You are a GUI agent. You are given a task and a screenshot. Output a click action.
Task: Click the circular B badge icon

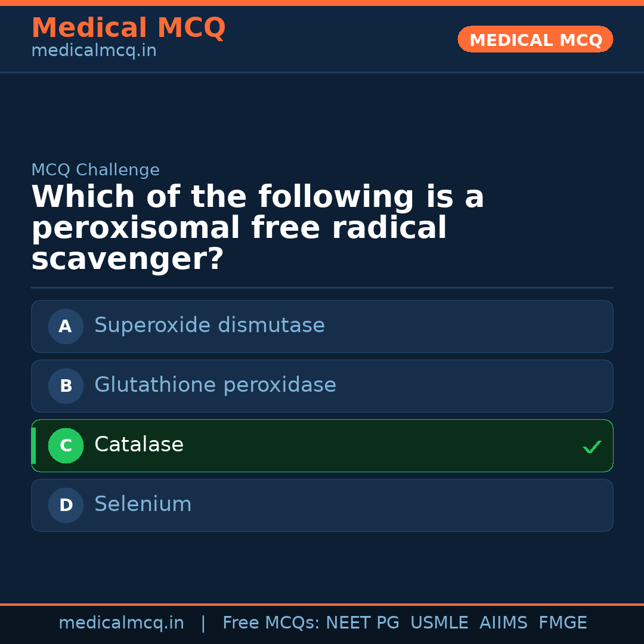coord(66,386)
